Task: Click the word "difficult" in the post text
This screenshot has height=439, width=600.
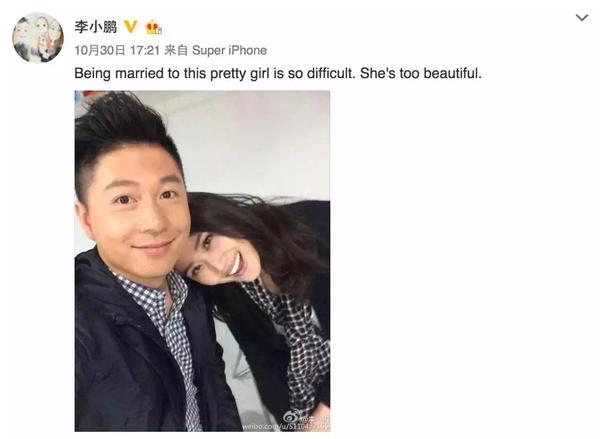Action: (x=330, y=73)
